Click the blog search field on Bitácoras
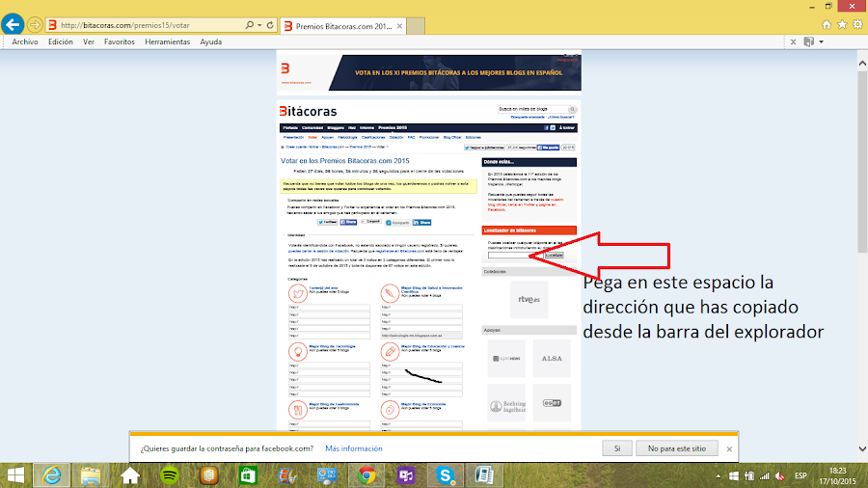 click(x=532, y=109)
